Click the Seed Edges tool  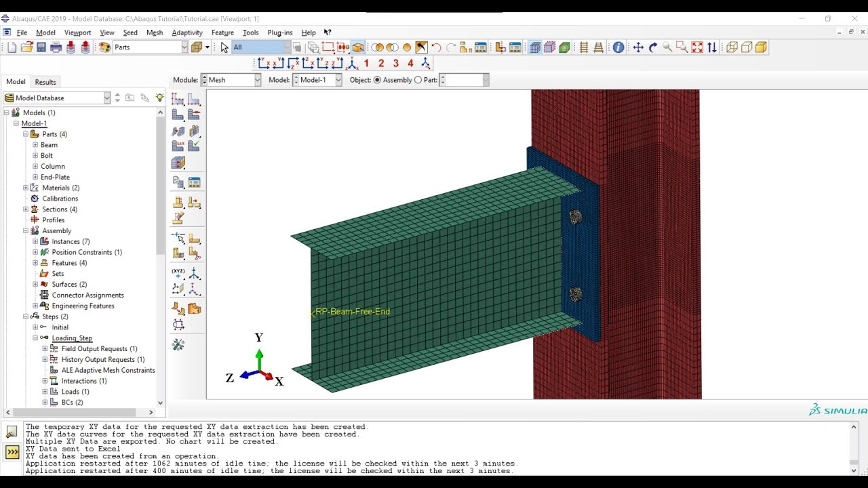point(194,99)
